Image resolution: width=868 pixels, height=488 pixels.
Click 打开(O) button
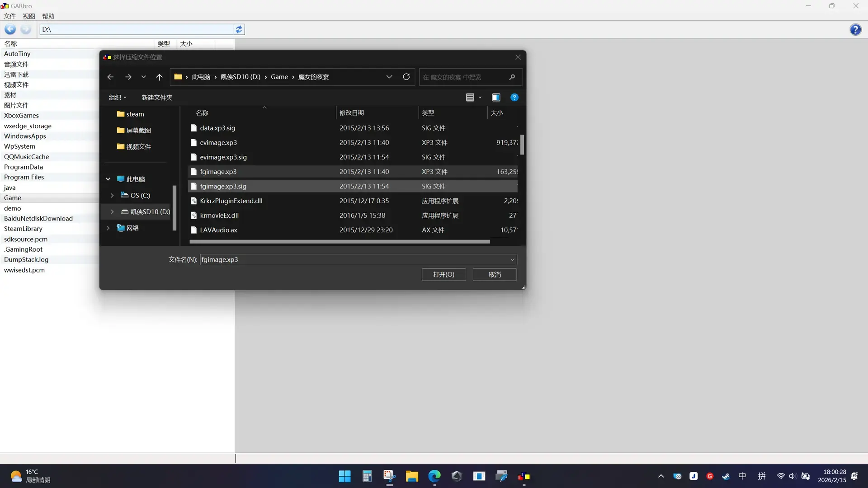(443, 274)
